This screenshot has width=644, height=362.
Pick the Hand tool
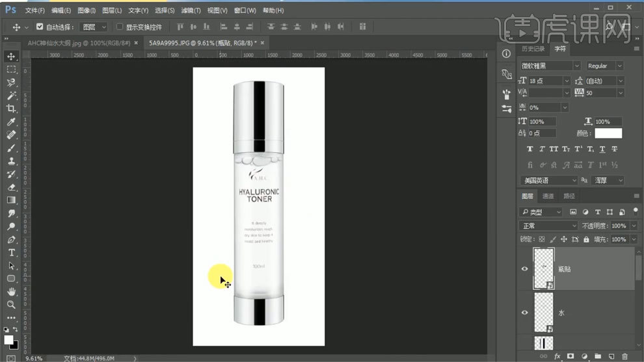(x=11, y=291)
